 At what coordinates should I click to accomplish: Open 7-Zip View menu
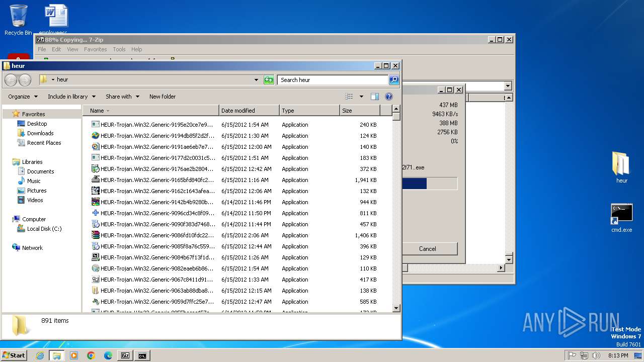tap(72, 49)
